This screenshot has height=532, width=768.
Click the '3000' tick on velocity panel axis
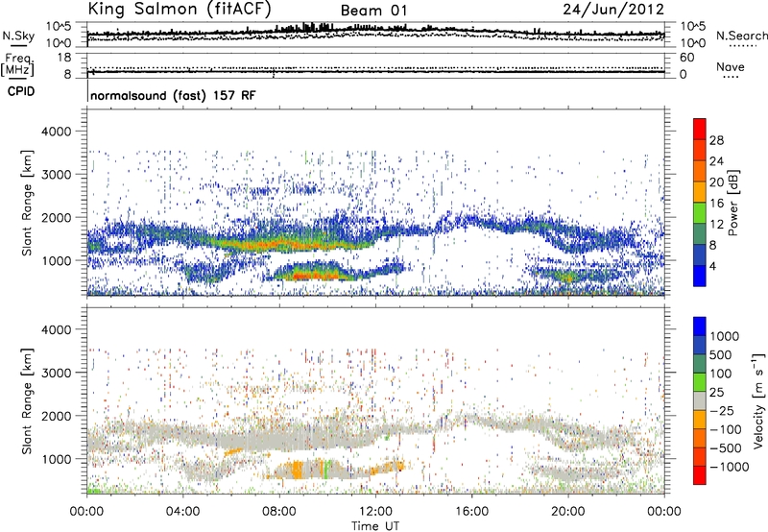[56, 373]
